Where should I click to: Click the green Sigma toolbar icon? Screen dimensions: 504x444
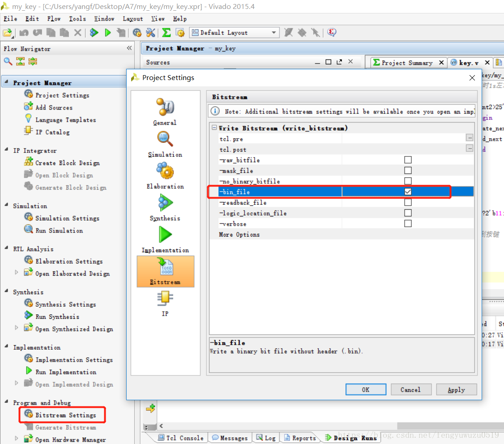point(166,33)
